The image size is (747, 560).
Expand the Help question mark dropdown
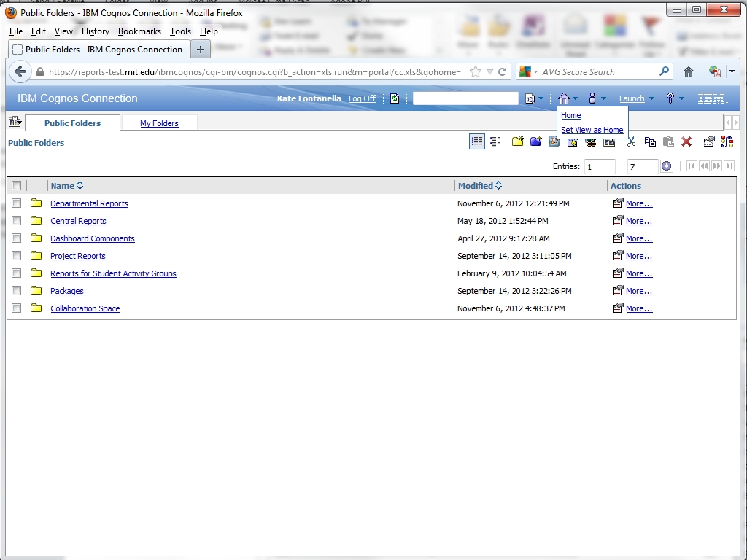(675, 98)
